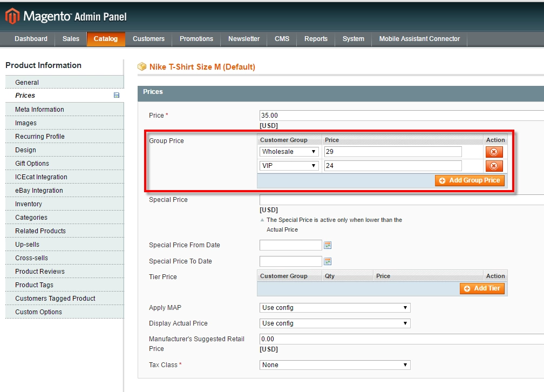Open the Sales menu
The image size is (544, 392).
71,39
